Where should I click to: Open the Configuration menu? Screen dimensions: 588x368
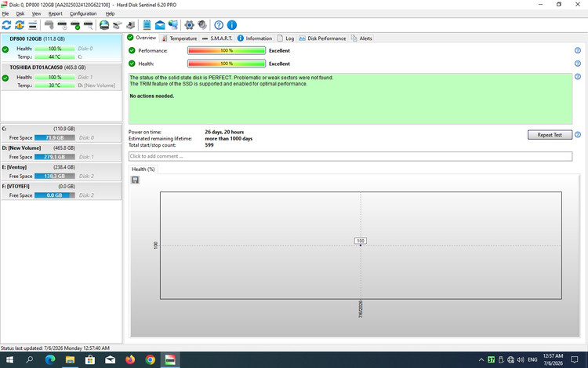click(83, 13)
